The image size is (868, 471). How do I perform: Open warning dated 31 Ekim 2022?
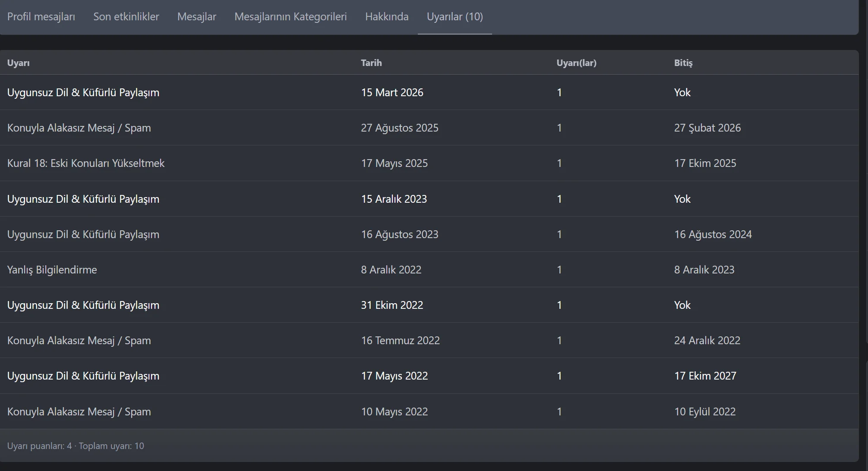click(83, 305)
